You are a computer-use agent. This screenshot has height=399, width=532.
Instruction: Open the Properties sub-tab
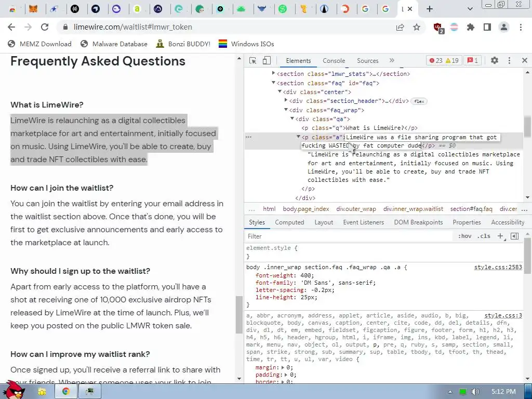pyautogui.click(x=467, y=222)
